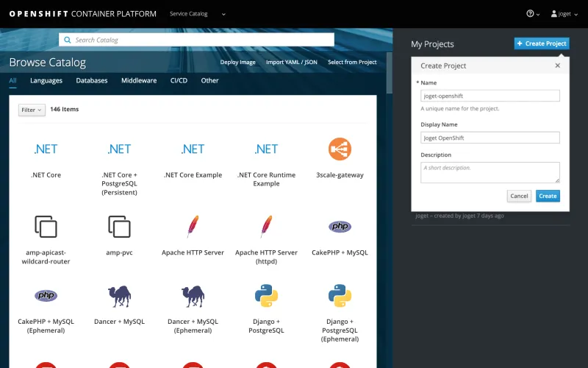588x368 pixels.
Task: Select the Middleware tab
Action: 139,81
